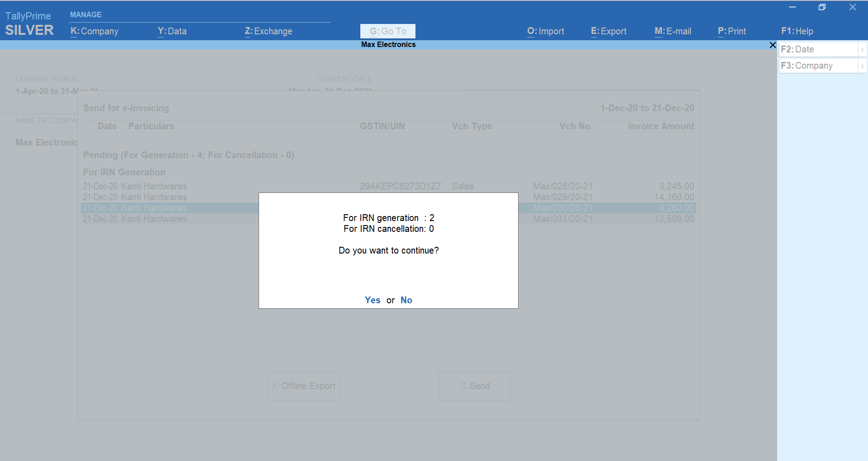This screenshot has width=868, height=461.
Task: Close the Max Electronics screen with X
Action: 773,45
